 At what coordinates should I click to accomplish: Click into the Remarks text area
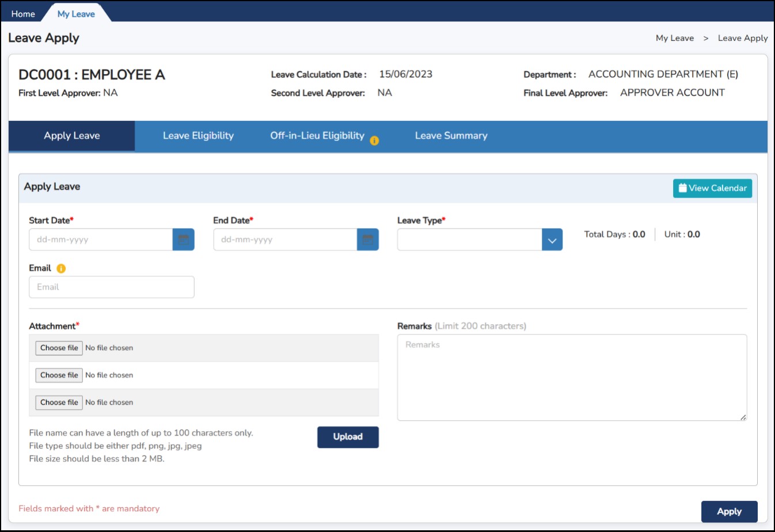[x=572, y=378]
